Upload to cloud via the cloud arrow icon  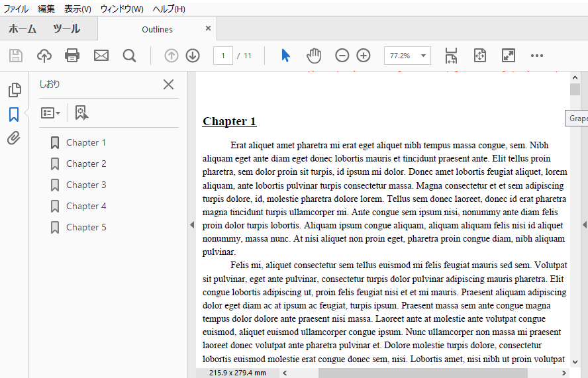(x=44, y=56)
